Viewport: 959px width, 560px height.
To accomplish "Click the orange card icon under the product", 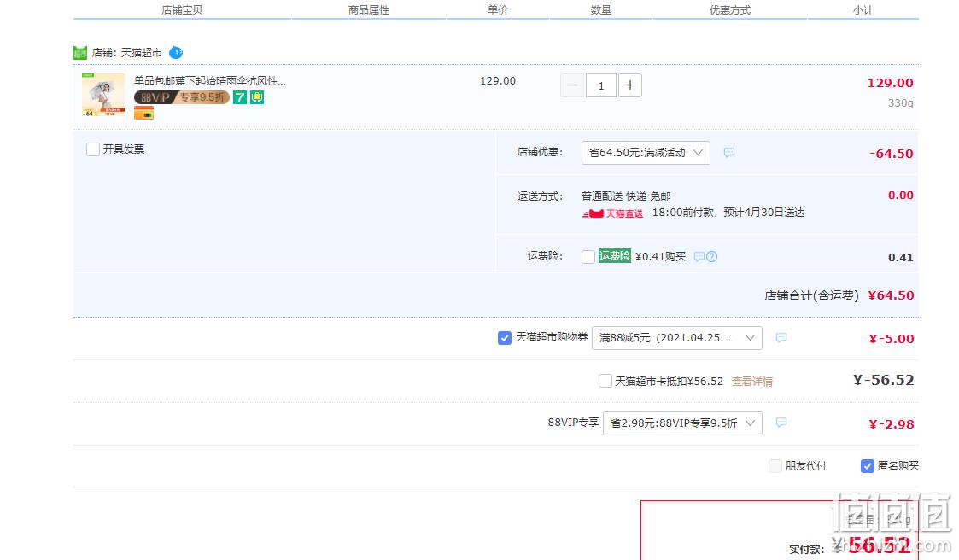I will [143, 113].
